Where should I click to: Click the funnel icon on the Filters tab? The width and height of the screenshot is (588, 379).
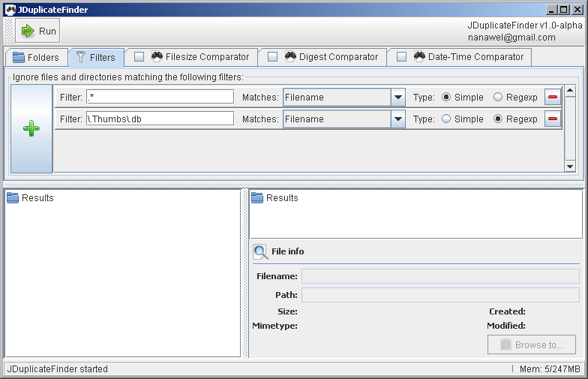click(x=81, y=57)
